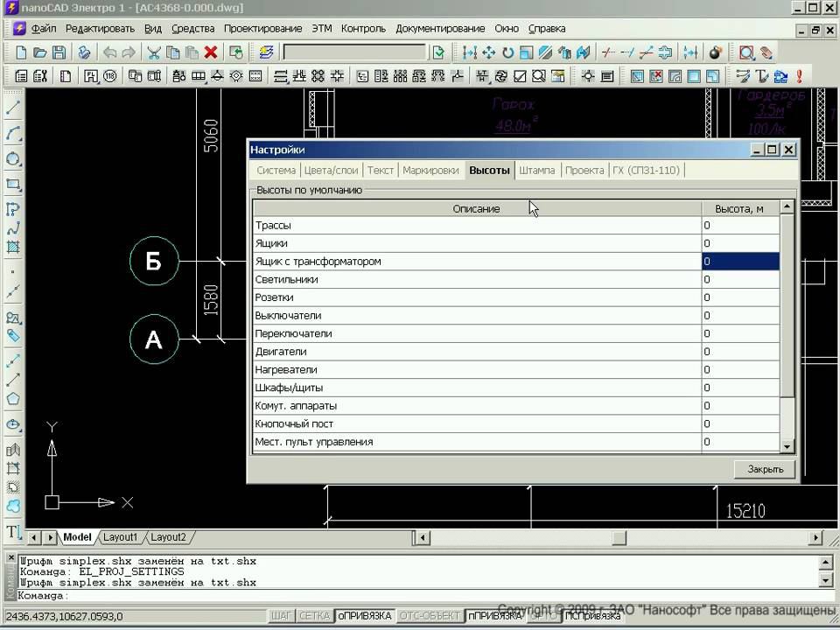Switch to the Цвета/слои tab

(331, 171)
